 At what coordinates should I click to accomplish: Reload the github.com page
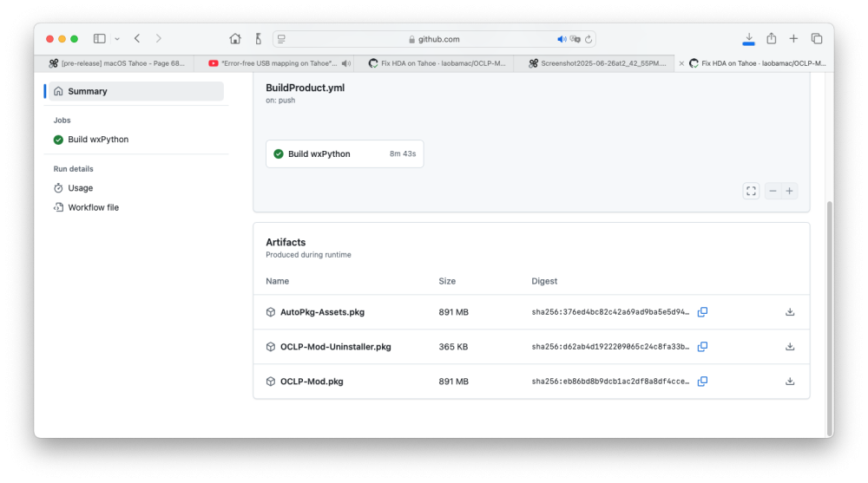(589, 39)
